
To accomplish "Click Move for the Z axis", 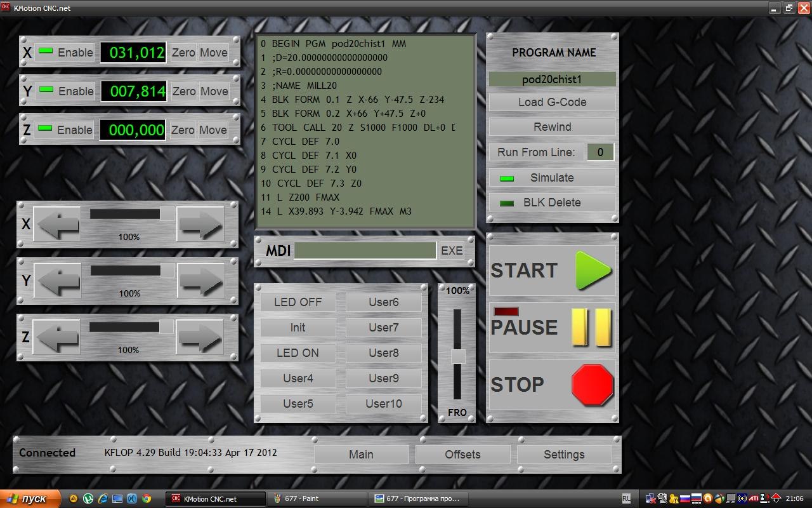I will [x=213, y=130].
